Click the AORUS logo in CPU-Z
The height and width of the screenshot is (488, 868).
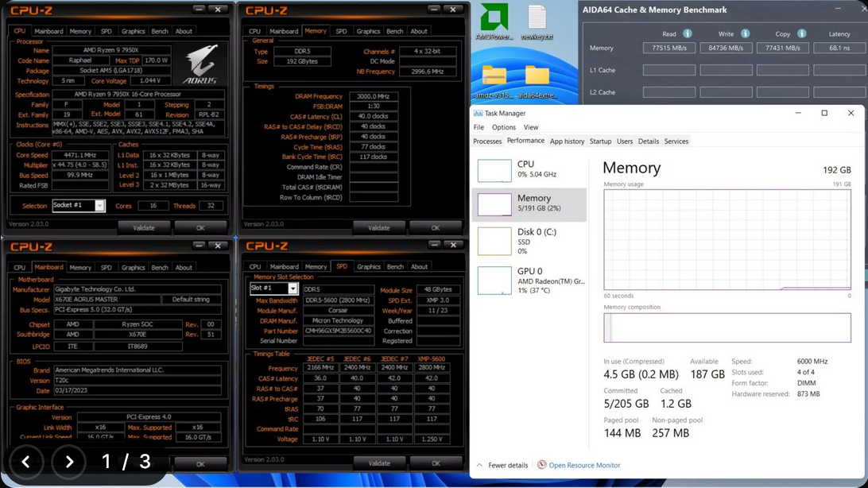(200, 64)
